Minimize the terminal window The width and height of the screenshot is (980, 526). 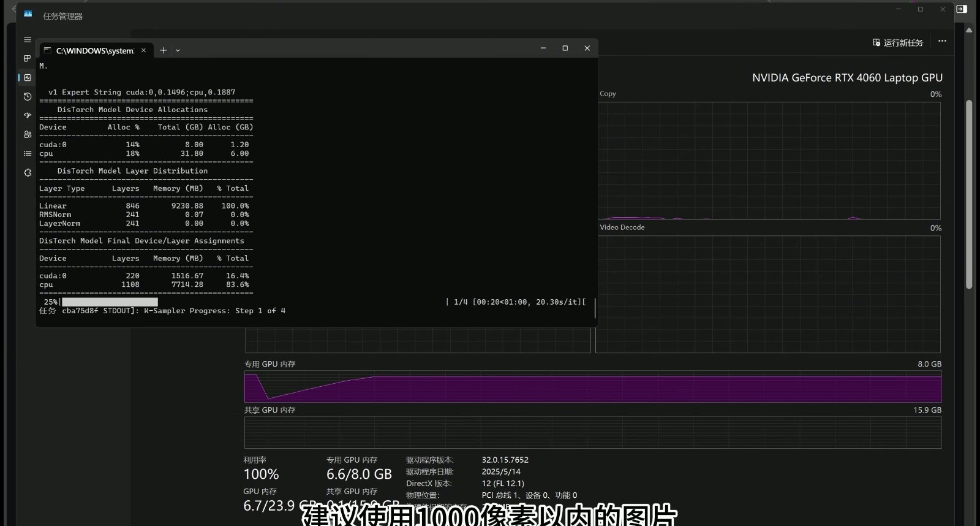click(543, 48)
